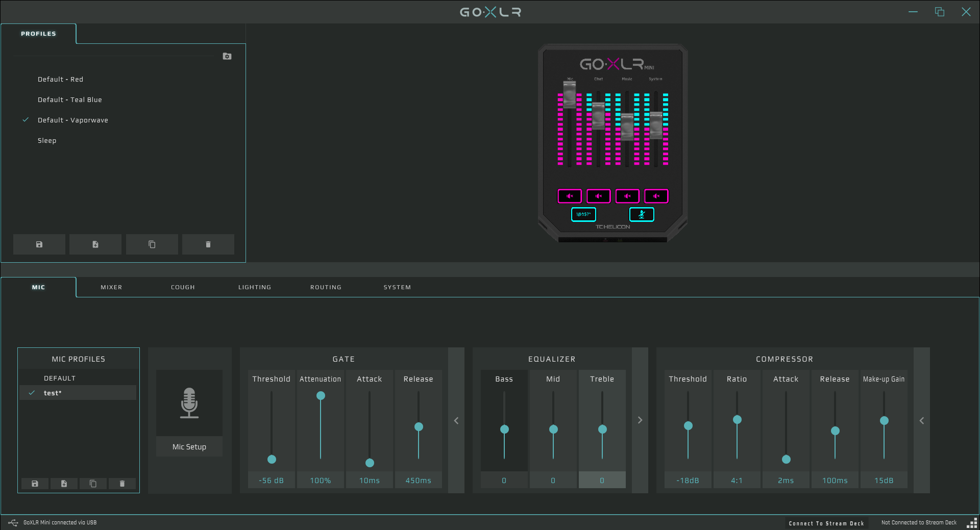The width and height of the screenshot is (980, 530).
Task: Click the Gate Attack value 10ms
Action: (370, 481)
